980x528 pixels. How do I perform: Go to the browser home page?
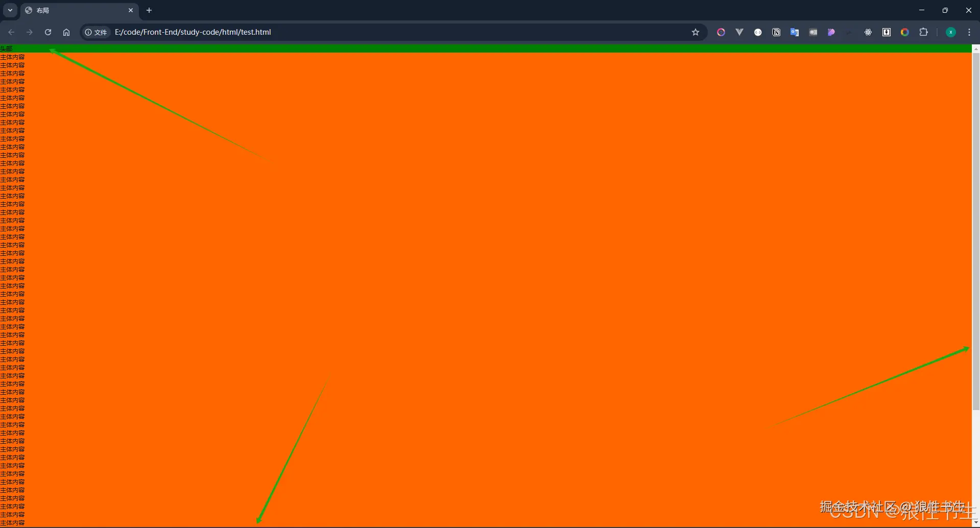66,32
